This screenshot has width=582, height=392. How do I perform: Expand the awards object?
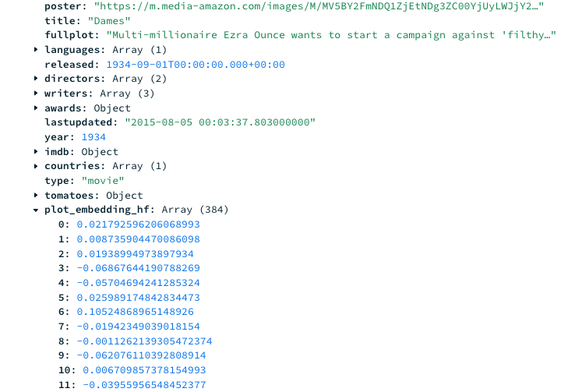point(36,108)
